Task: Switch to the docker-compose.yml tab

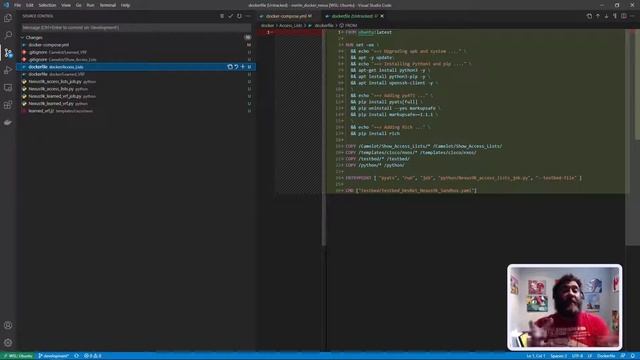Action: pyautogui.click(x=288, y=16)
